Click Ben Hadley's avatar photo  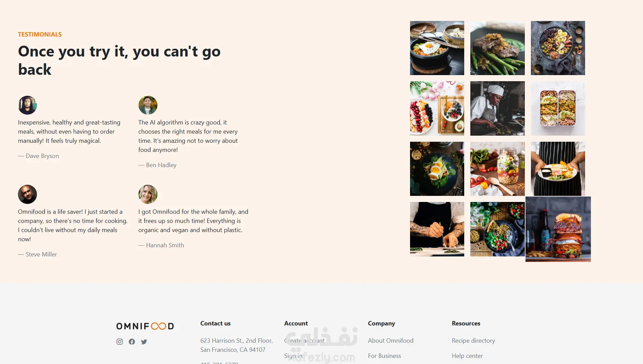pyautogui.click(x=148, y=105)
